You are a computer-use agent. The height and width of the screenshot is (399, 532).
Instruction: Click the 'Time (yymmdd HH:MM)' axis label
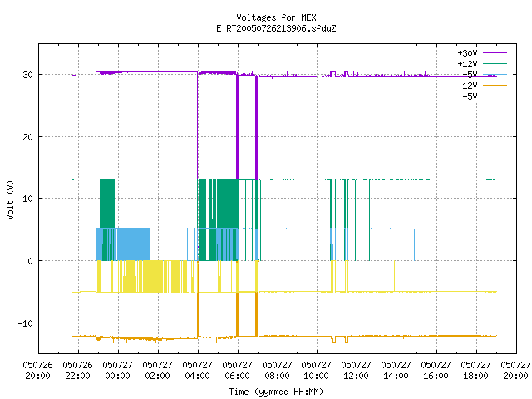click(x=276, y=392)
